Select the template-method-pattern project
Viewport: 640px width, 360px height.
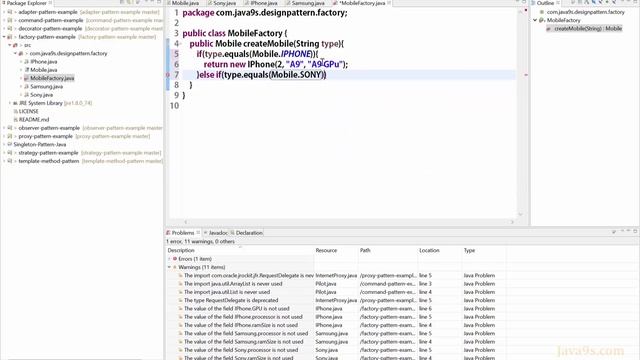tap(49, 161)
